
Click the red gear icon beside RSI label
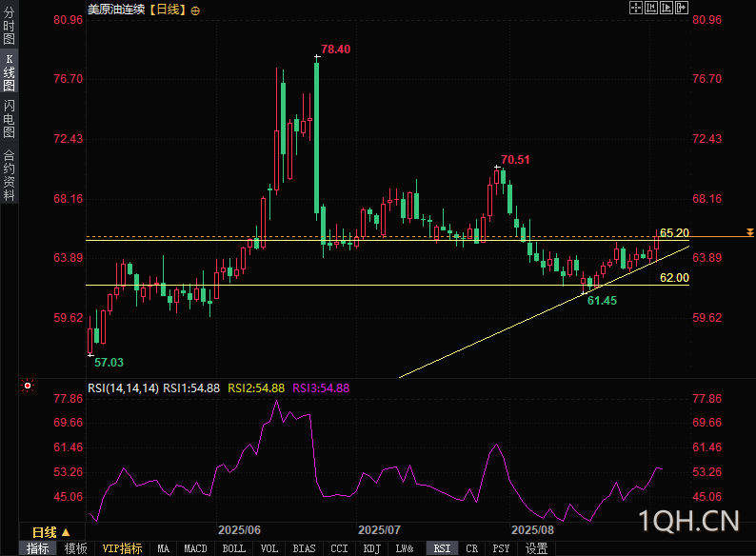(28, 387)
